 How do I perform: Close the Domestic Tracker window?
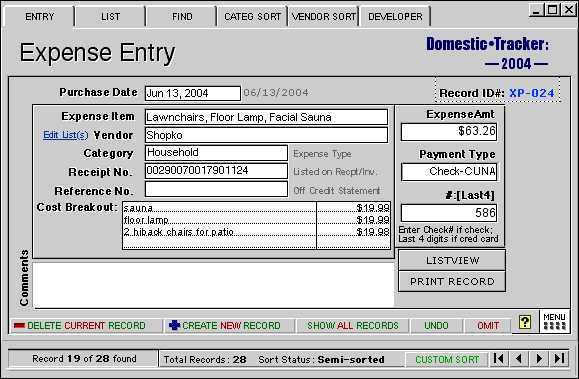(568, 10)
